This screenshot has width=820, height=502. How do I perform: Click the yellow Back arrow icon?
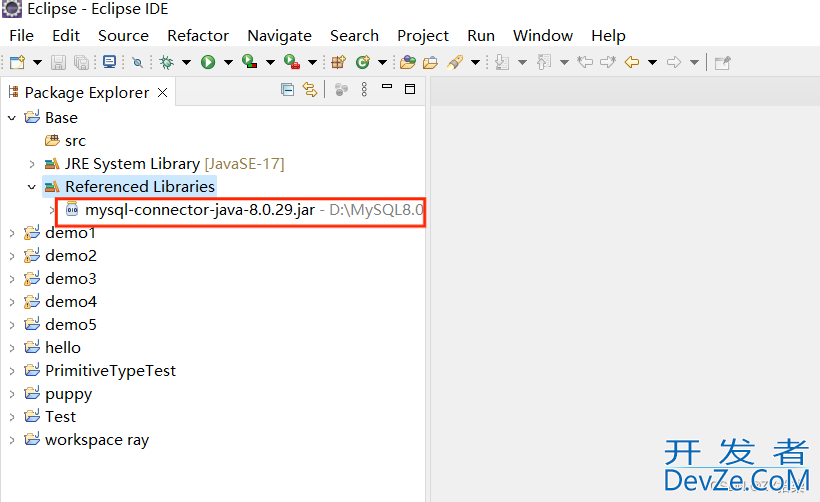pos(632,62)
